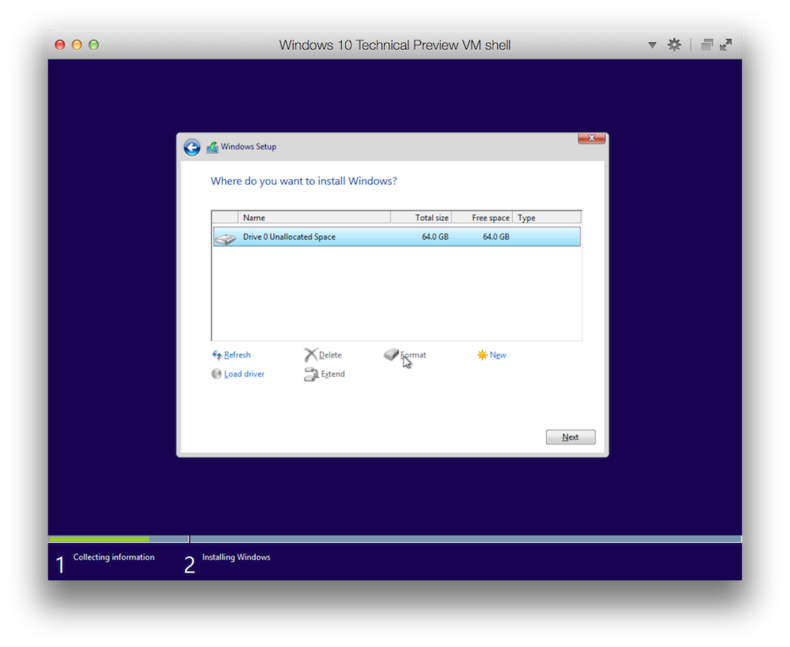This screenshot has height=647, width=790.
Task: Click the Delete link
Action: (330, 355)
